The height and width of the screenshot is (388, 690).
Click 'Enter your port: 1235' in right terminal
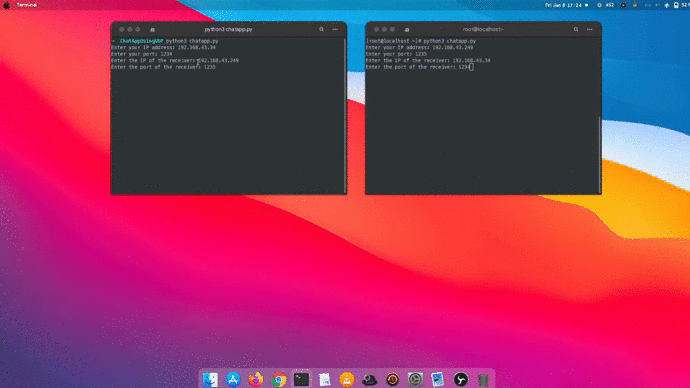click(x=396, y=54)
